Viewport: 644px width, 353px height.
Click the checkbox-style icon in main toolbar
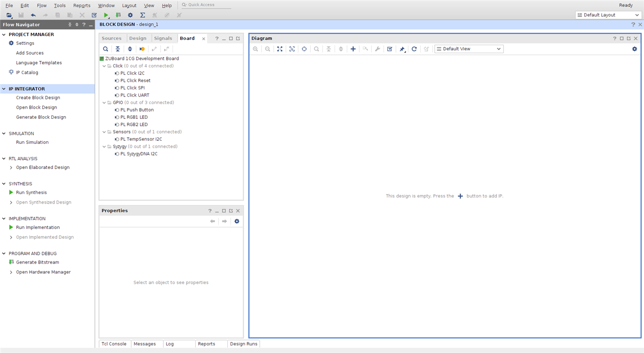94,15
